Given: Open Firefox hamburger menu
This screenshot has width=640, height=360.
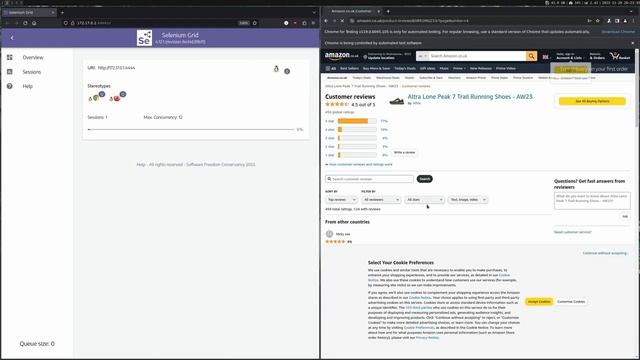Looking at the screenshot, I should point(313,23).
